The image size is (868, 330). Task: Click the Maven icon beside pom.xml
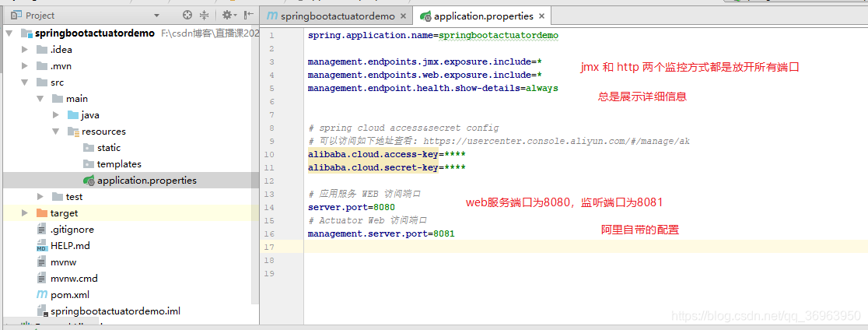[41, 295]
